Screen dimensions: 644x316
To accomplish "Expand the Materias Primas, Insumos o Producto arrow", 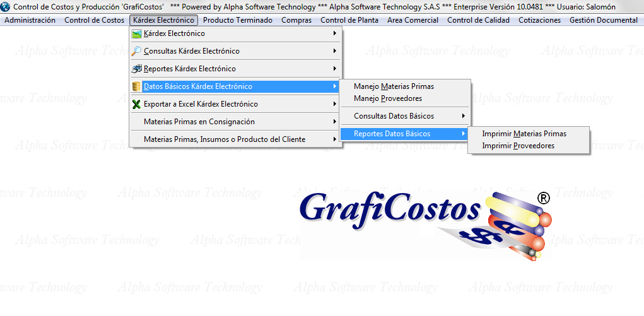I will click(335, 139).
